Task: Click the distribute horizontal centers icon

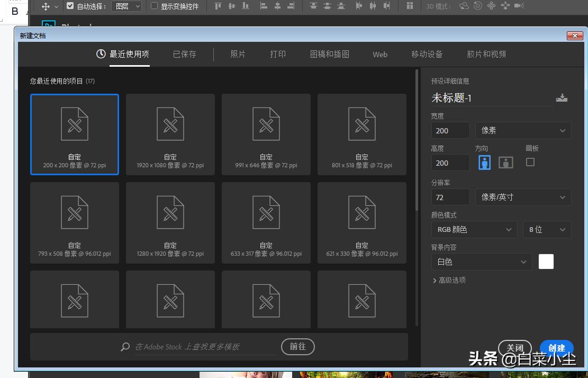Action: 372,6
